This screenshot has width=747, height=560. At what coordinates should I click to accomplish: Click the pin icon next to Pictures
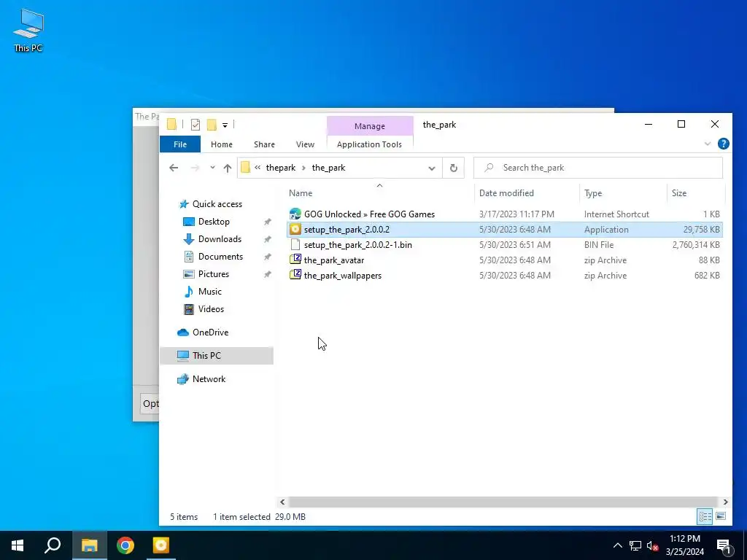(267, 275)
